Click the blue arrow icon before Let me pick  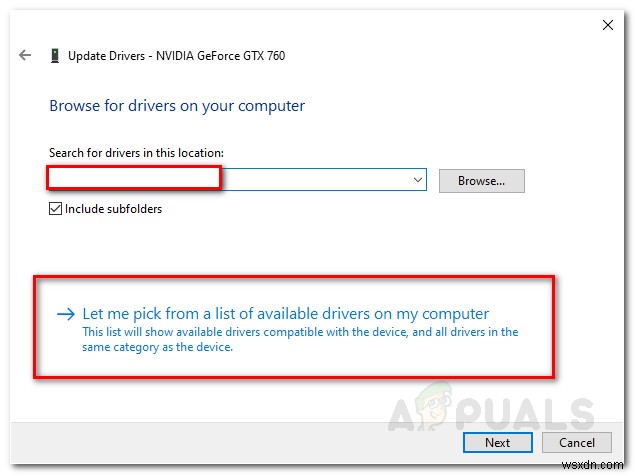point(66,314)
